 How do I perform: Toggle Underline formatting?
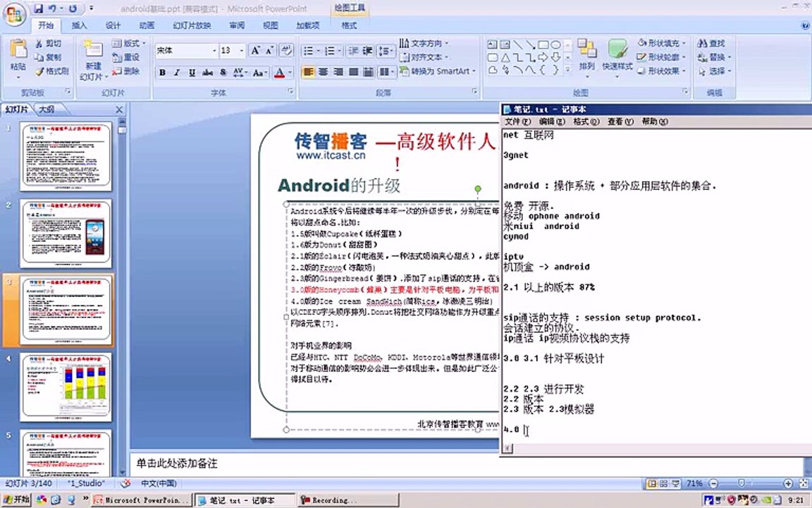[x=192, y=73]
